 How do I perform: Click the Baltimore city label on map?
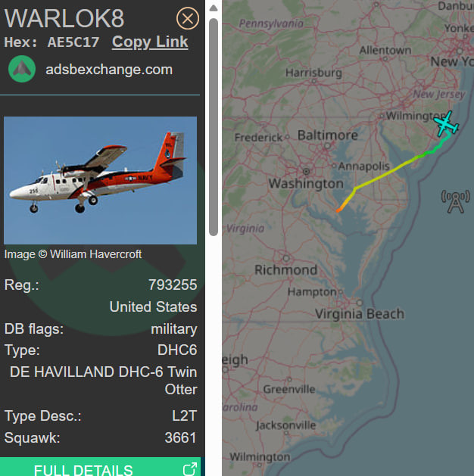[328, 135]
